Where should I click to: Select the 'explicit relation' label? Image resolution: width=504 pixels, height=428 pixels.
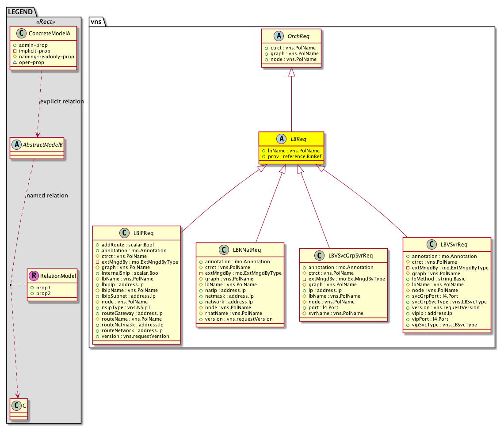[x=61, y=102]
